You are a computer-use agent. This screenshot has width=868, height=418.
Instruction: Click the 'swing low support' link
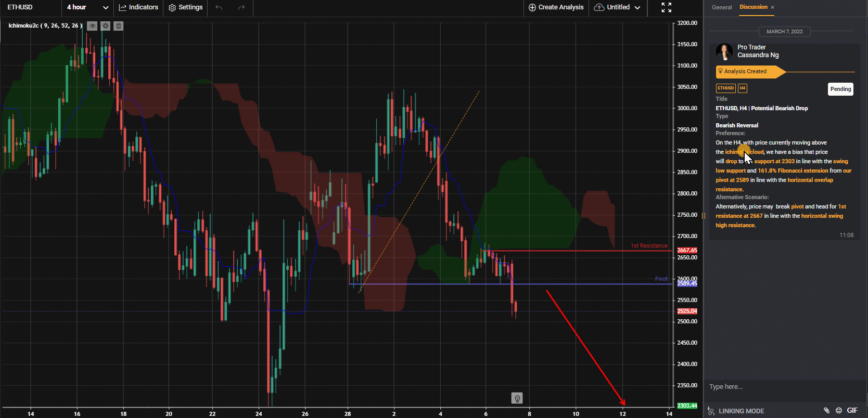point(782,166)
